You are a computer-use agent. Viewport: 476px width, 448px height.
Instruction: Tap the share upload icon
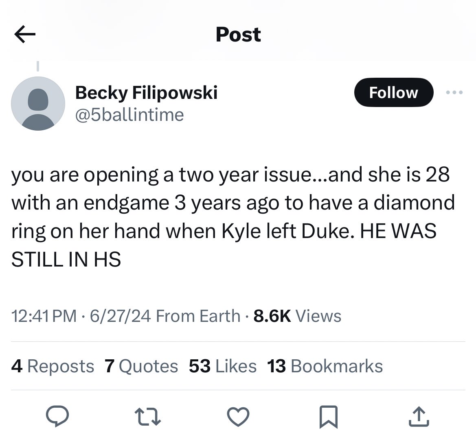tap(419, 417)
